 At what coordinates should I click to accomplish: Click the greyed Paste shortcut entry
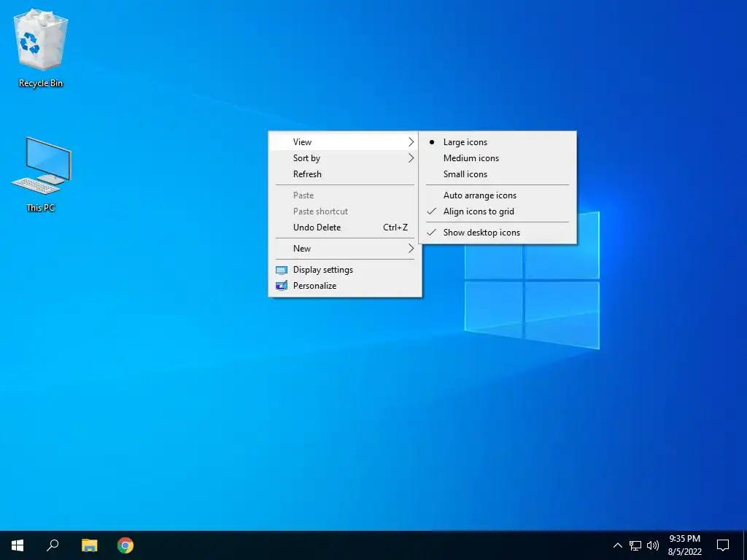click(344, 211)
